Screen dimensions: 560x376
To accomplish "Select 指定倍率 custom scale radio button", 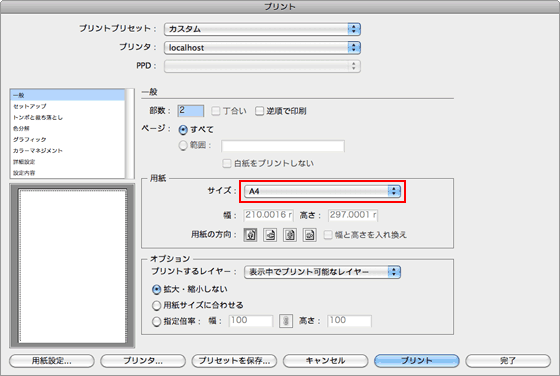I will click(x=156, y=321).
